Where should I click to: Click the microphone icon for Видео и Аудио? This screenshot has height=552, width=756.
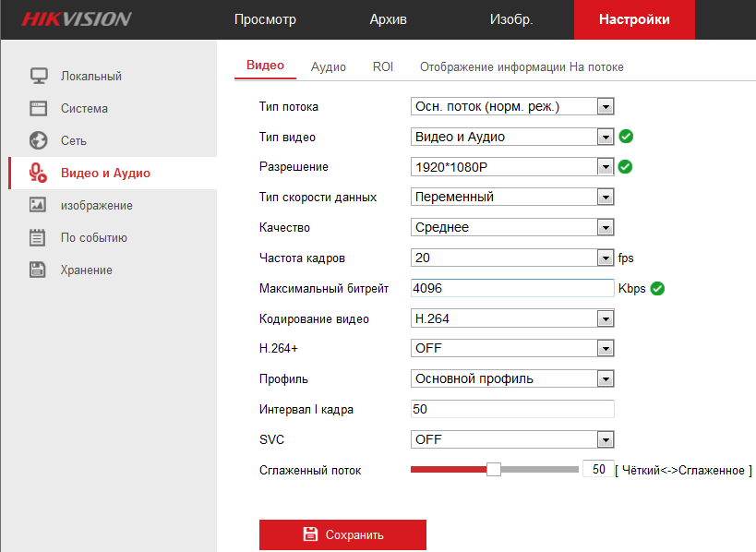point(38,173)
